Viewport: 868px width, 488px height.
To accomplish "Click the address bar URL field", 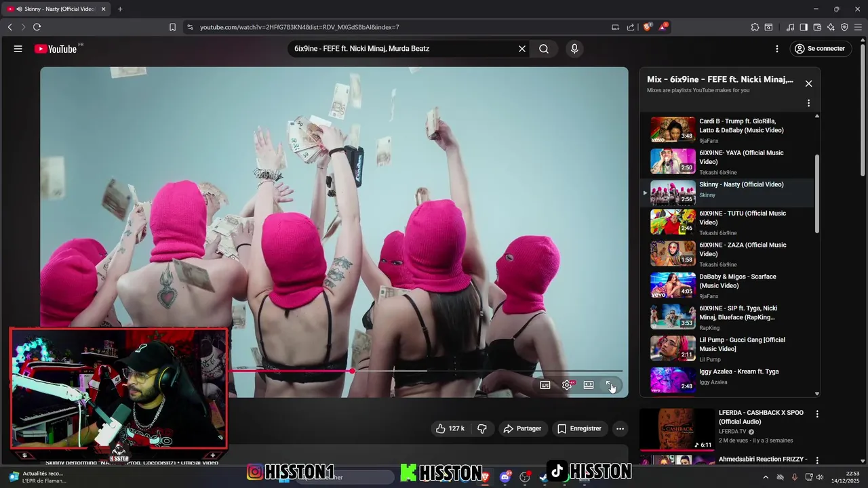I will [x=400, y=27].
